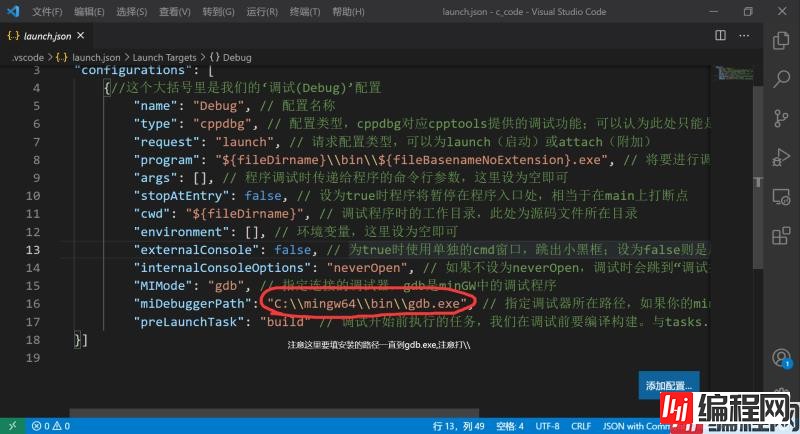Expand the .vscode folder breadcrumb
800x434 pixels.
coord(32,58)
